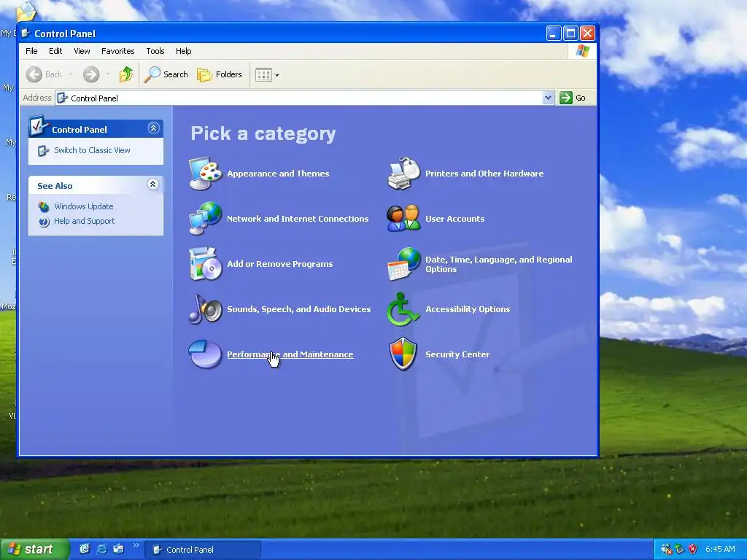Open the Forward button history dropdown
Image resolution: width=747 pixels, height=560 pixels.
(x=108, y=74)
